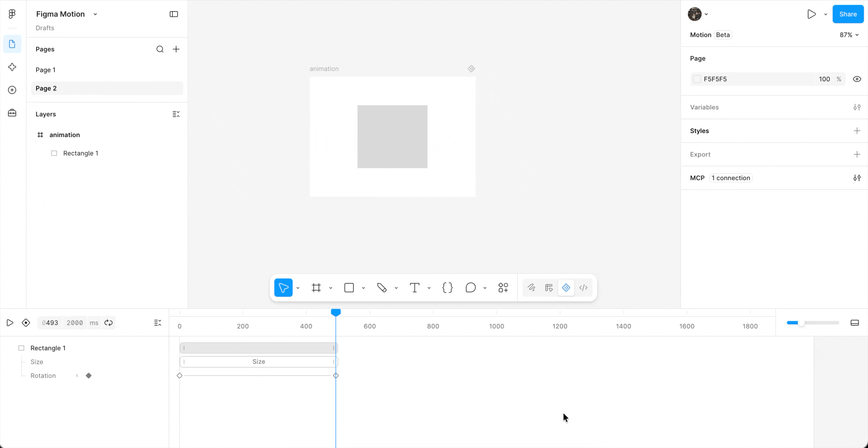Open user avatar account dropdown
This screenshot has height=448, width=868.
[706, 14]
